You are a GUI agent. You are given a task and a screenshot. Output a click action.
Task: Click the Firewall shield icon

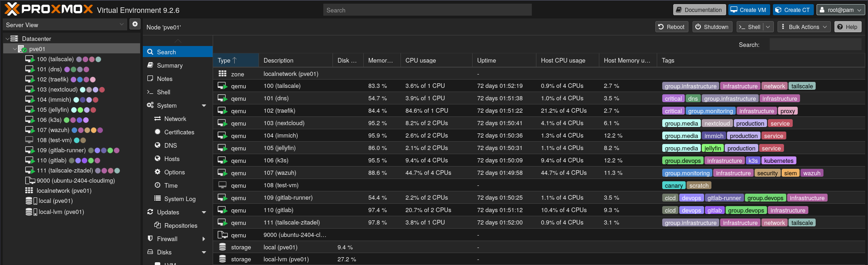(150, 238)
